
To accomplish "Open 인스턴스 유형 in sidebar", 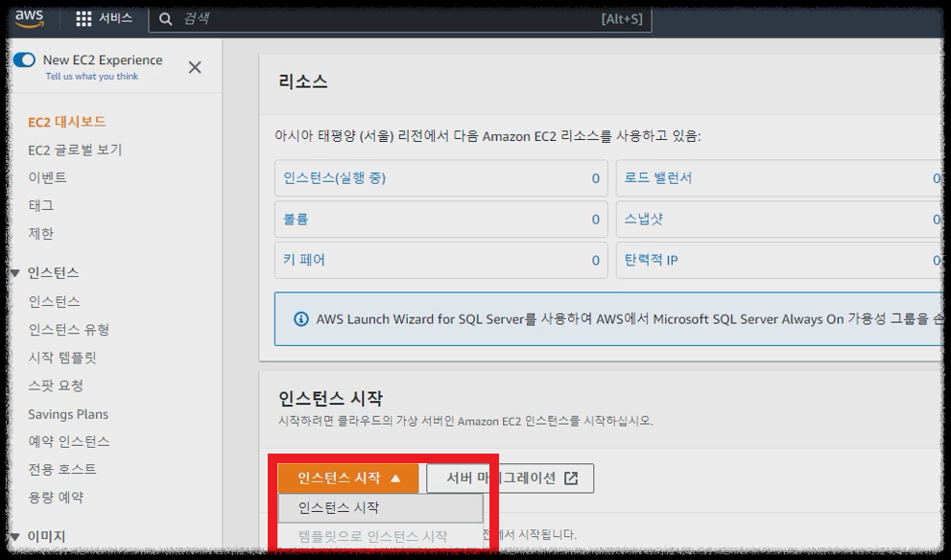I will (x=68, y=329).
